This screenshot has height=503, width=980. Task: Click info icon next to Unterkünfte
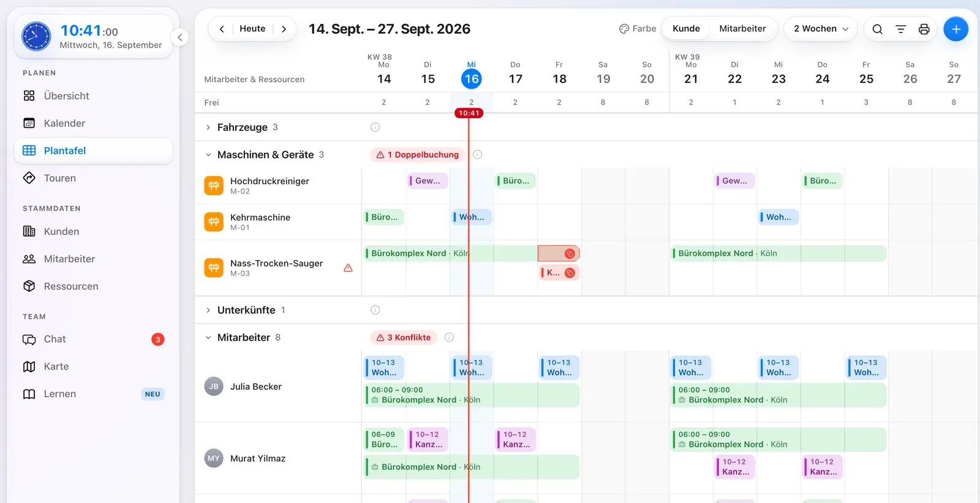click(375, 310)
